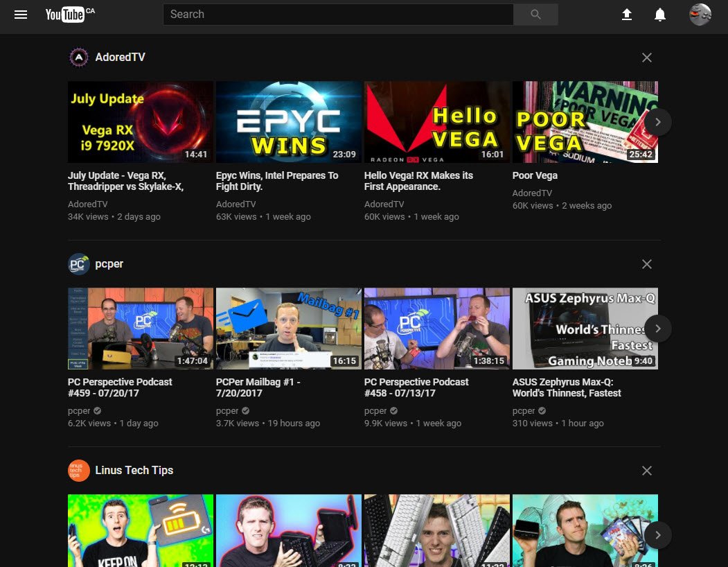Open title 'Hello Vega! RX Makes its First Appearance'
The image size is (728, 567).
(418, 181)
